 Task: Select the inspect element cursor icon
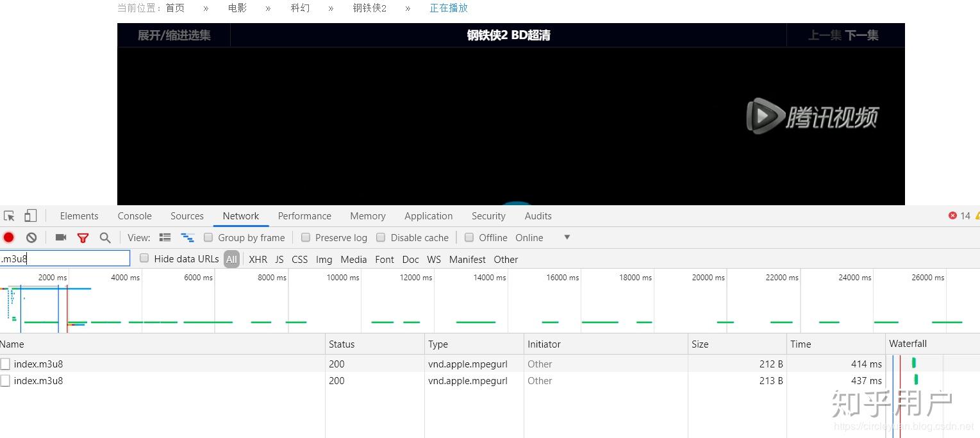[9, 215]
